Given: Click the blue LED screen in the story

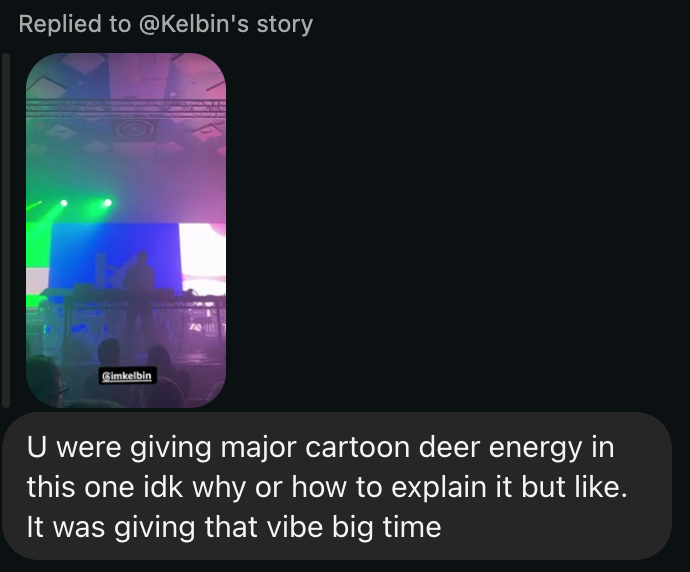Looking at the screenshot, I should point(114,257).
